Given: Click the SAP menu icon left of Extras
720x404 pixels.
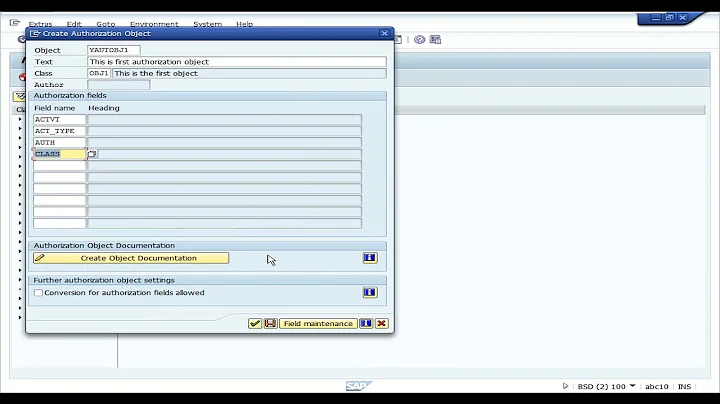Looking at the screenshot, I should tap(15, 22).
